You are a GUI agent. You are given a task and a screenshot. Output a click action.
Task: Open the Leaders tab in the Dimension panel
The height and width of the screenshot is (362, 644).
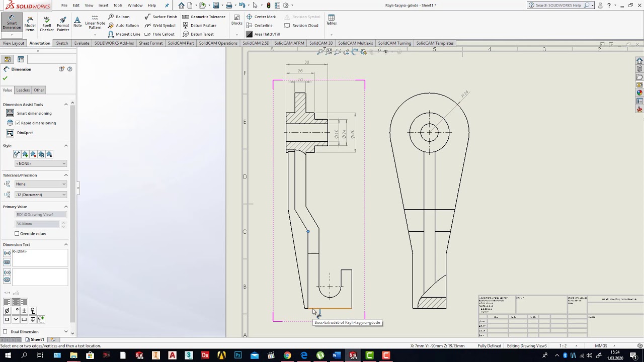click(23, 90)
